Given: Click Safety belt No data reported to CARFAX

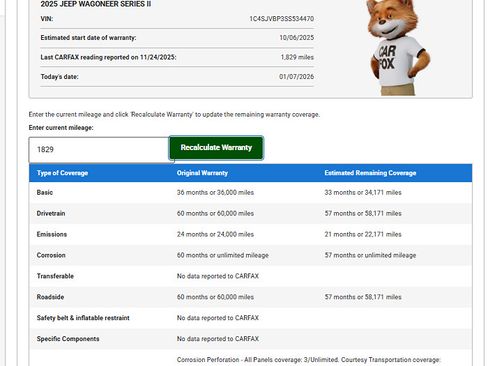Looking at the screenshot, I should pyautogui.click(x=218, y=318).
